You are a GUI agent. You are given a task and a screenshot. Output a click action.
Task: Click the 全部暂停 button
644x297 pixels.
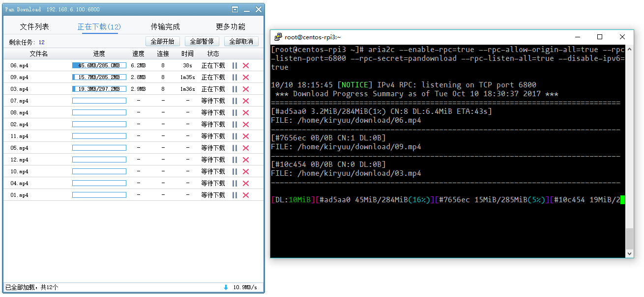(x=202, y=42)
